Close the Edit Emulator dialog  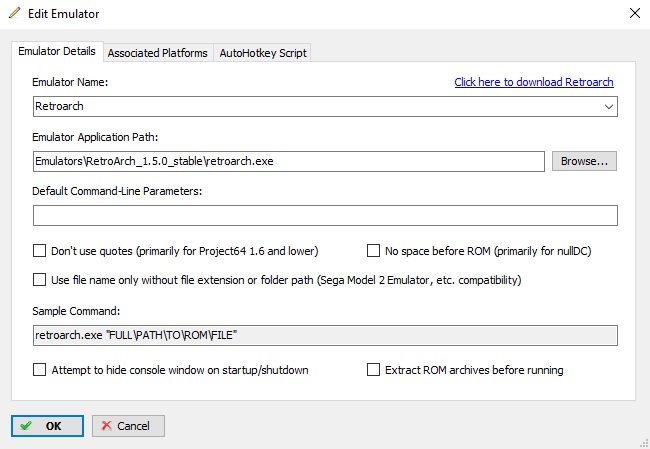point(635,13)
